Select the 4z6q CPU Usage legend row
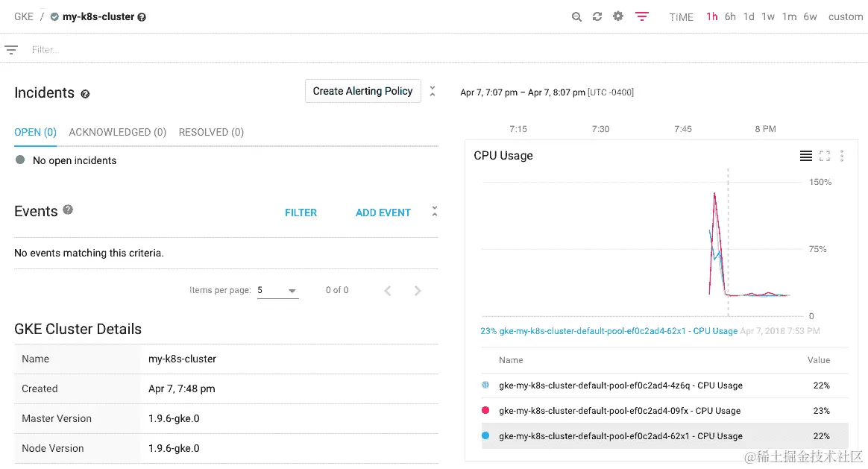This screenshot has width=868, height=469. [x=665, y=385]
